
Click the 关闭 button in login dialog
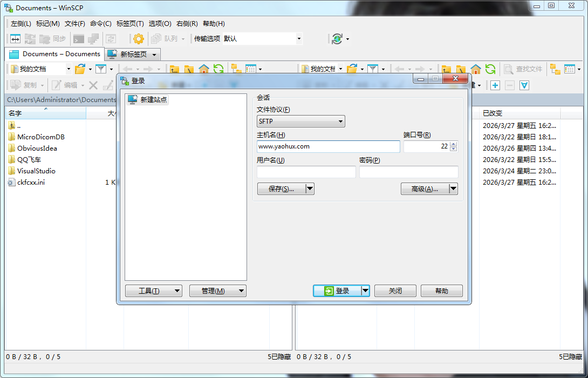click(x=395, y=291)
